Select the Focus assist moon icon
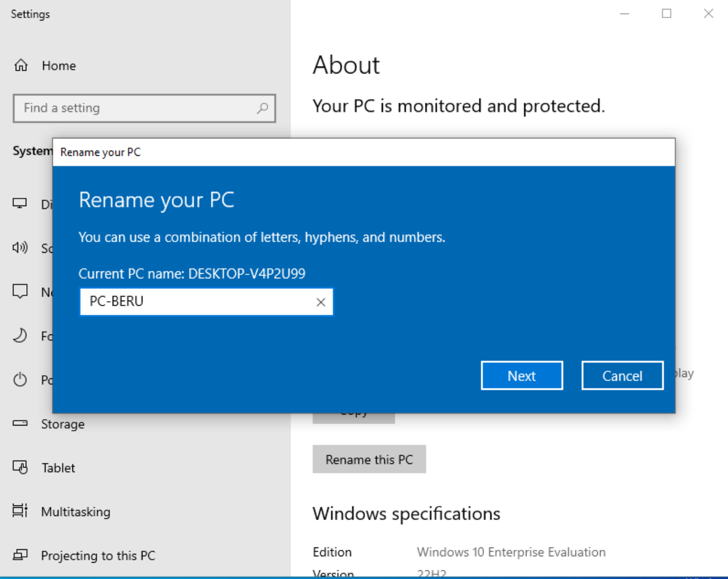The height and width of the screenshot is (579, 728). point(20,336)
